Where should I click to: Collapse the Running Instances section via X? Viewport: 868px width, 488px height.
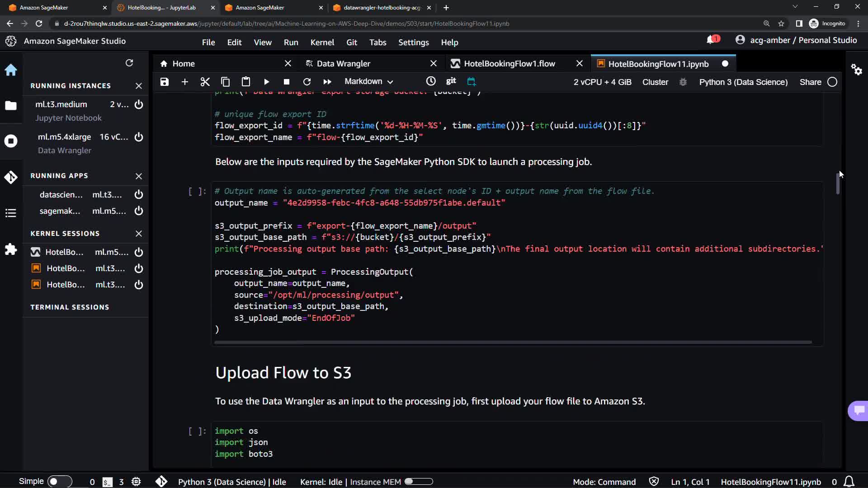139,86
